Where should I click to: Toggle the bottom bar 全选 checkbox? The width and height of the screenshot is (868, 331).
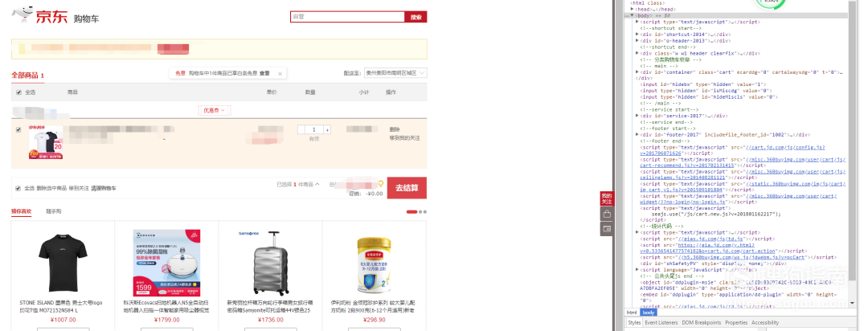pyautogui.click(x=18, y=188)
